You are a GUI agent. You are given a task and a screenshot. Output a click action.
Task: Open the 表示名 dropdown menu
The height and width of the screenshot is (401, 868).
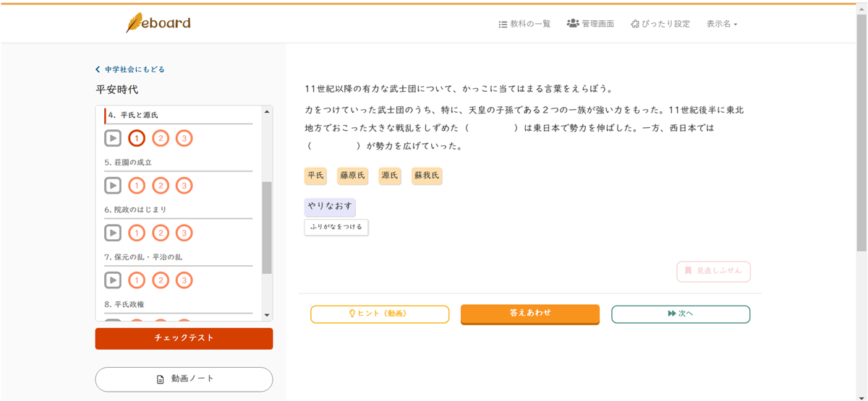click(x=722, y=24)
